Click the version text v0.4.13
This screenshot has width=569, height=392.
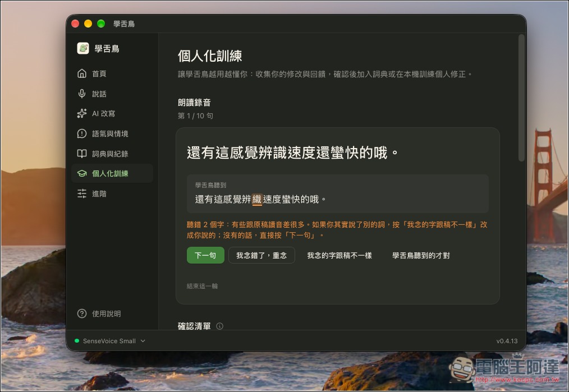point(507,341)
